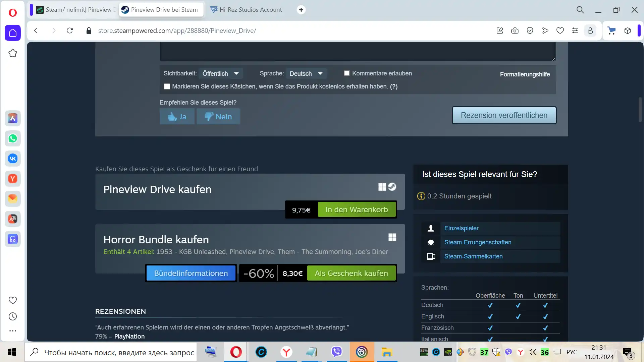This screenshot has width=644, height=362.
Task: Open Einzelspieler category link
Action: tap(461, 228)
